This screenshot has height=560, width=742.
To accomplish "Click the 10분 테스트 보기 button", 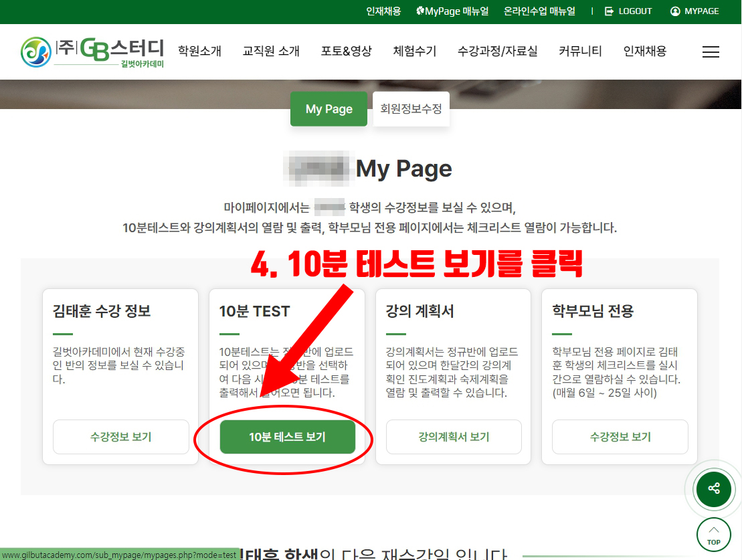I will coord(287,437).
